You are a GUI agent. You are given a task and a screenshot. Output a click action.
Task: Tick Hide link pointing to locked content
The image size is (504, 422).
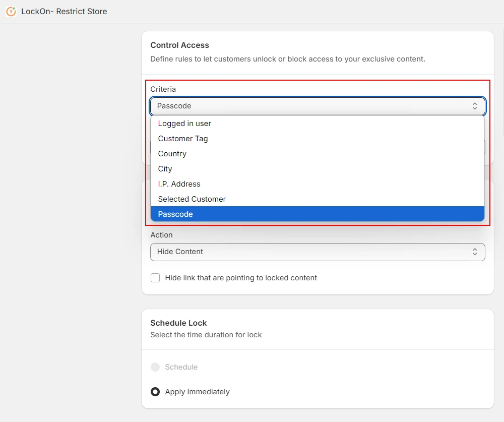[x=155, y=278]
